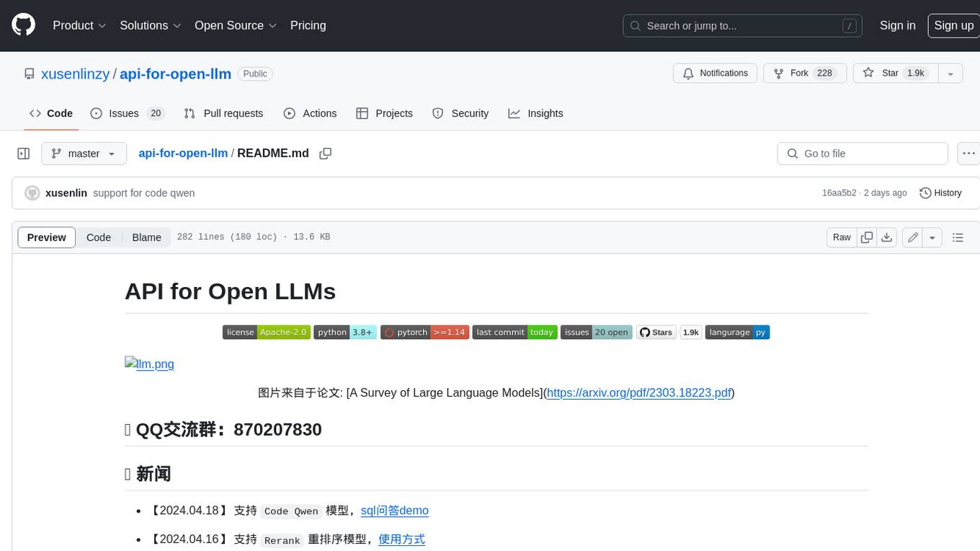The image size is (980, 551).
Task: Click the last commit today badge
Action: [514, 332]
